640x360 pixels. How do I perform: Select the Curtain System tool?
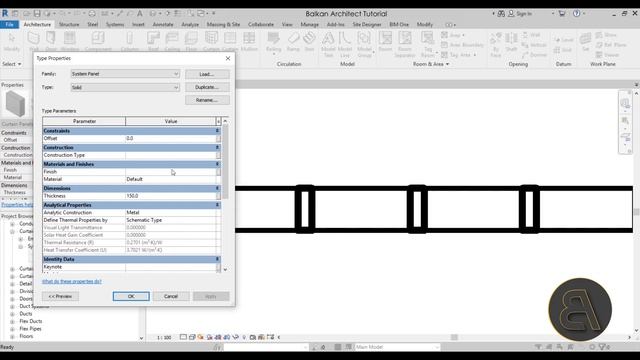pyautogui.click(x=211, y=42)
